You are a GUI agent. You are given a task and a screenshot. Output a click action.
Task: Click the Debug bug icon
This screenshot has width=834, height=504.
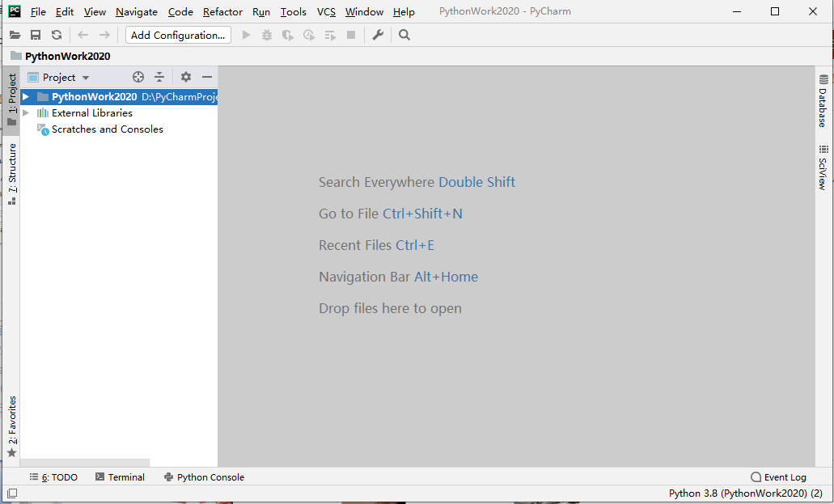267,35
